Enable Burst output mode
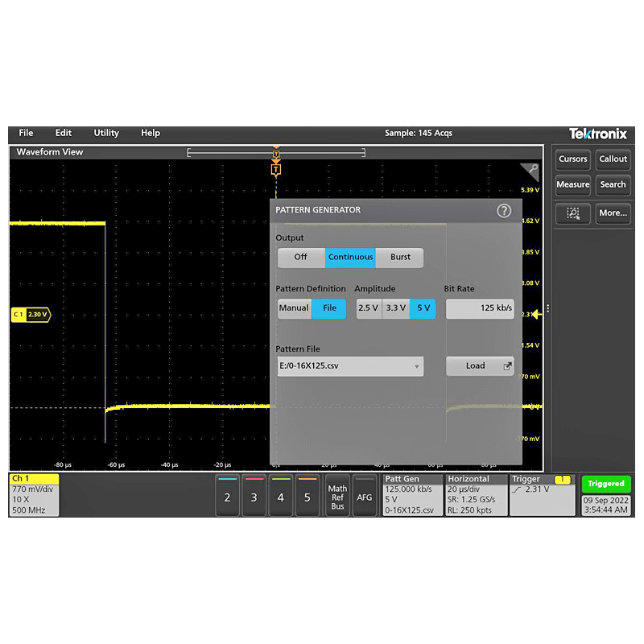This screenshot has height=644, width=644. pyautogui.click(x=400, y=257)
